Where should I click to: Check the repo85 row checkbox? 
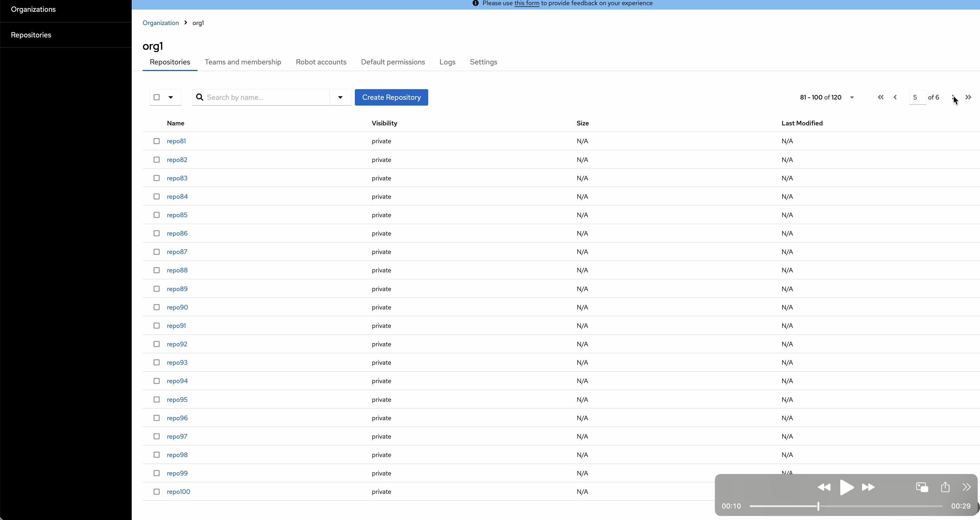(156, 215)
